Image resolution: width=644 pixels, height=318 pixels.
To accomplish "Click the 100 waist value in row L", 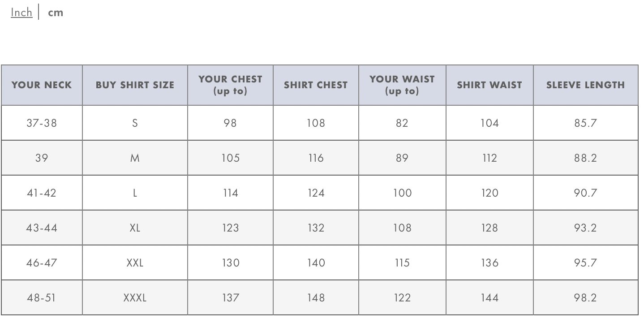I will tap(402, 193).
